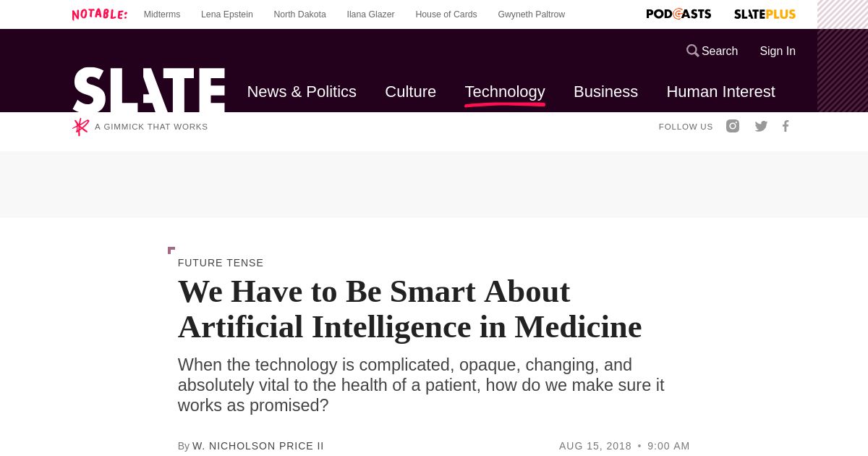Open the Midterms notable topic
The width and height of the screenshot is (868, 456).
pos(162,14)
